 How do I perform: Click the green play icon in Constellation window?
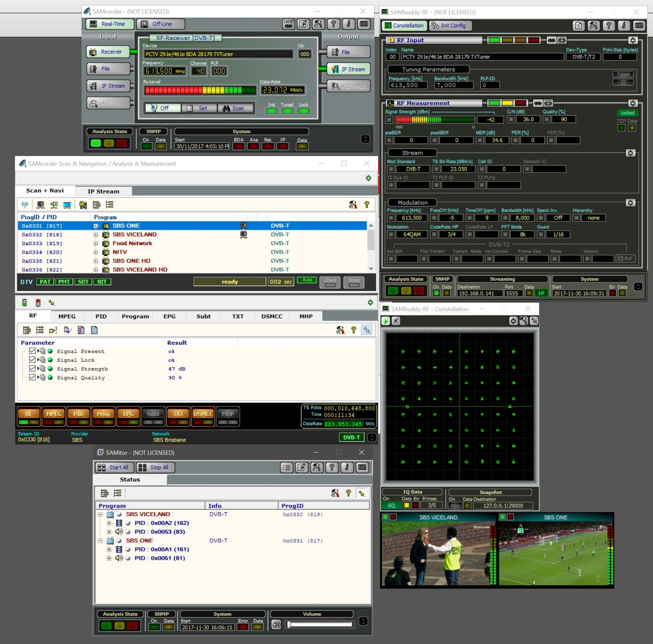386,321
